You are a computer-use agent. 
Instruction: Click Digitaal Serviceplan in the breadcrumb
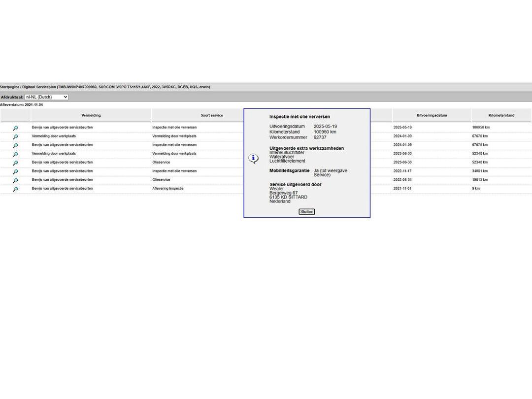coord(39,87)
